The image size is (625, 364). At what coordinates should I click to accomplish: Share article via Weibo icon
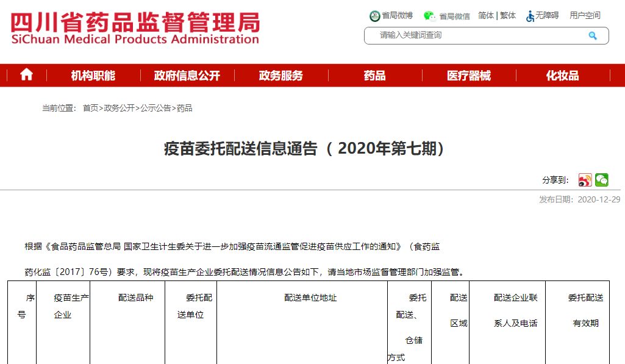pos(585,180)
